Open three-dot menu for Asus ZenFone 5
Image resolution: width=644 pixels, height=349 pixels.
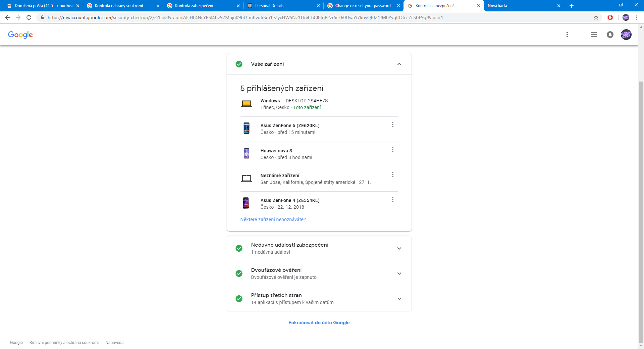pyautogui.click(x=392, y=125)
